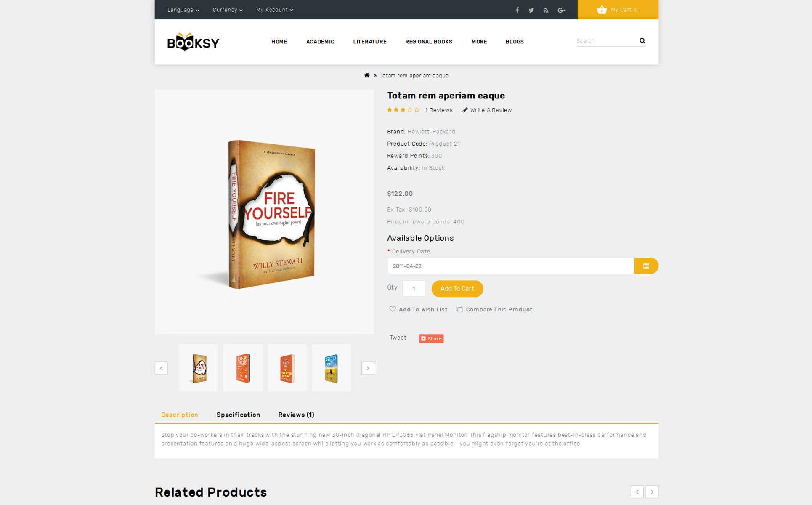
Task: Open the Google Plus icon
Action: pos(562,10)
